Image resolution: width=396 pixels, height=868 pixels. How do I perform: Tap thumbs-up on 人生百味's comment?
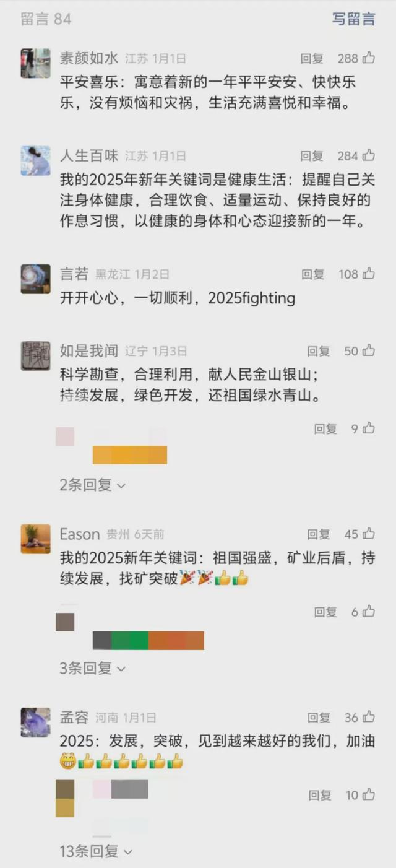pos(369,156)
